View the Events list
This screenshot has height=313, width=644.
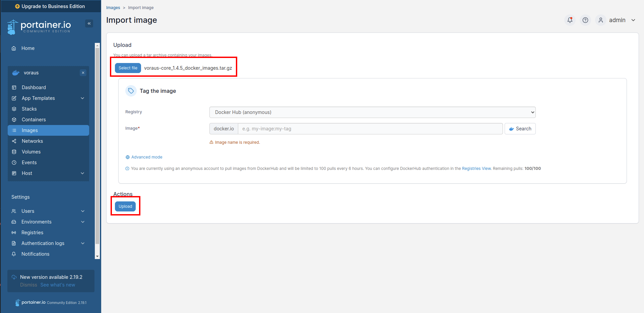point(29,162)
